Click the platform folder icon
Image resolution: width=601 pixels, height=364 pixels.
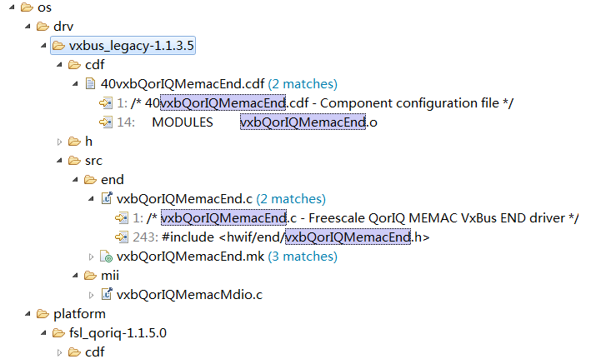43,314
